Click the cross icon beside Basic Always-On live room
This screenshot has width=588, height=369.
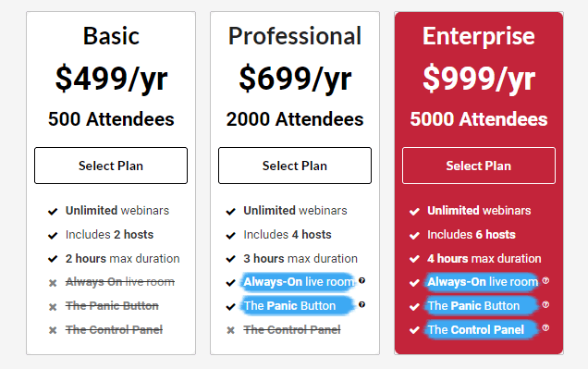click(53, 283)
